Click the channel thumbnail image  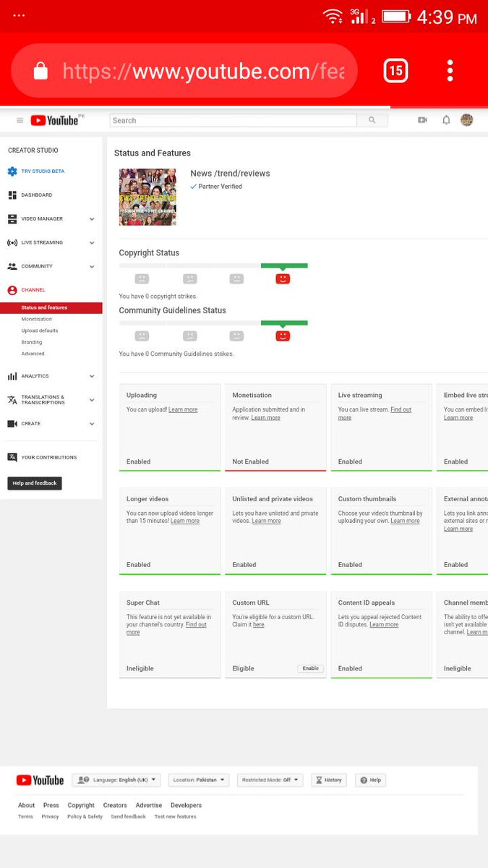coord(147,197)
